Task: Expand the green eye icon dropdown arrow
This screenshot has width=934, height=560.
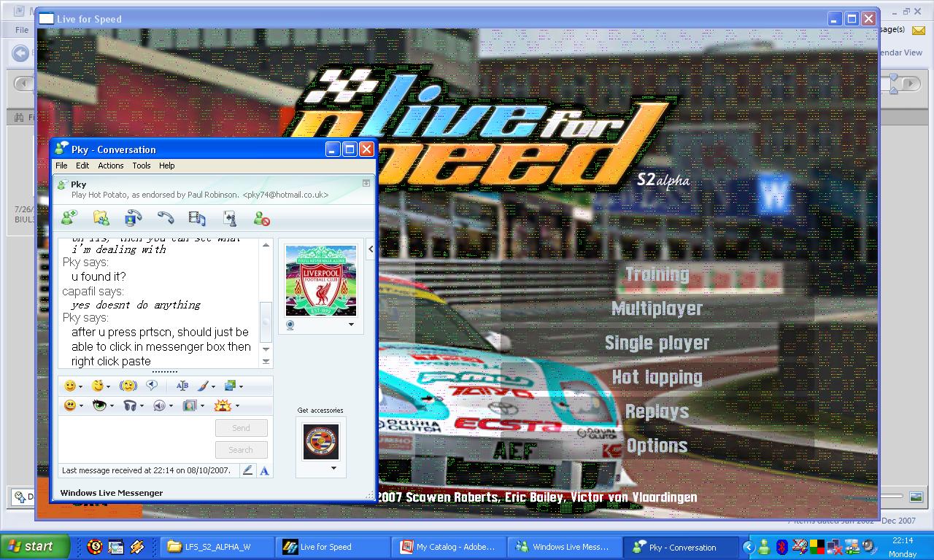Action: pos(111,406)
